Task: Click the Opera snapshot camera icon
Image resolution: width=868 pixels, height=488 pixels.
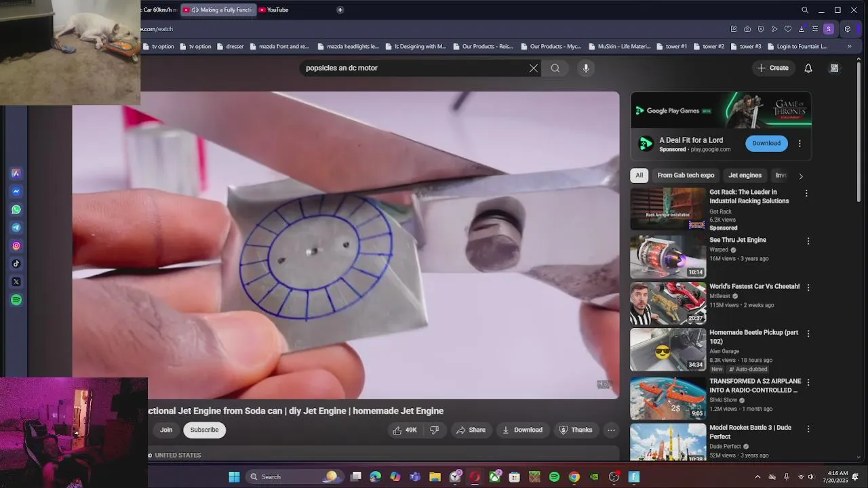Action: click(x=747, y=29)
